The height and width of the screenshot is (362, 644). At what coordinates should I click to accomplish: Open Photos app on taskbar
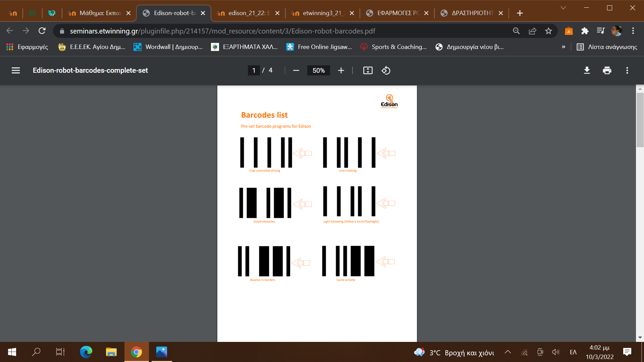[x=161, y=352]
